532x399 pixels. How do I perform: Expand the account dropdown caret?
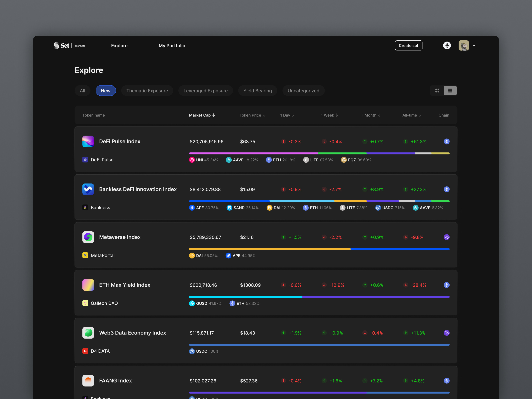pos(474,45)
